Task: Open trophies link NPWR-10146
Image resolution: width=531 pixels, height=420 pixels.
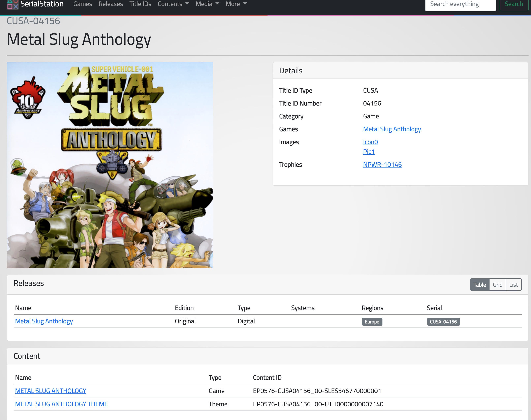Action: click(382, 164)
